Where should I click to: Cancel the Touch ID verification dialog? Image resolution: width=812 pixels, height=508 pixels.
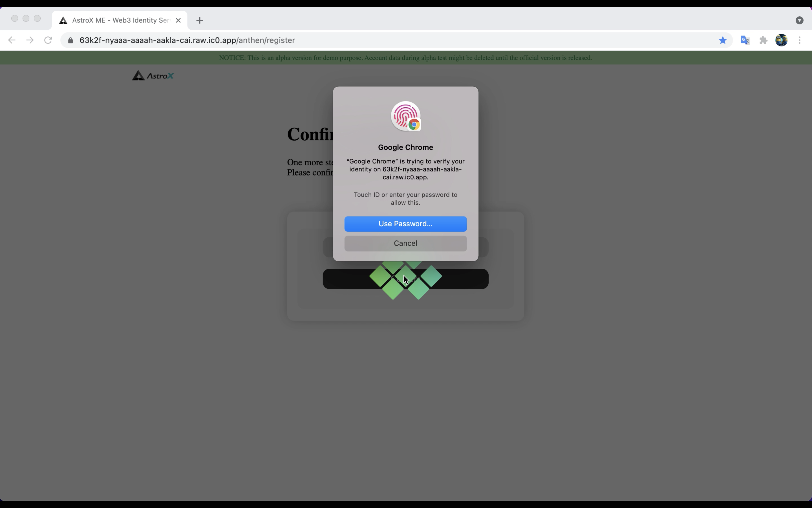click(x=405, y=243)
